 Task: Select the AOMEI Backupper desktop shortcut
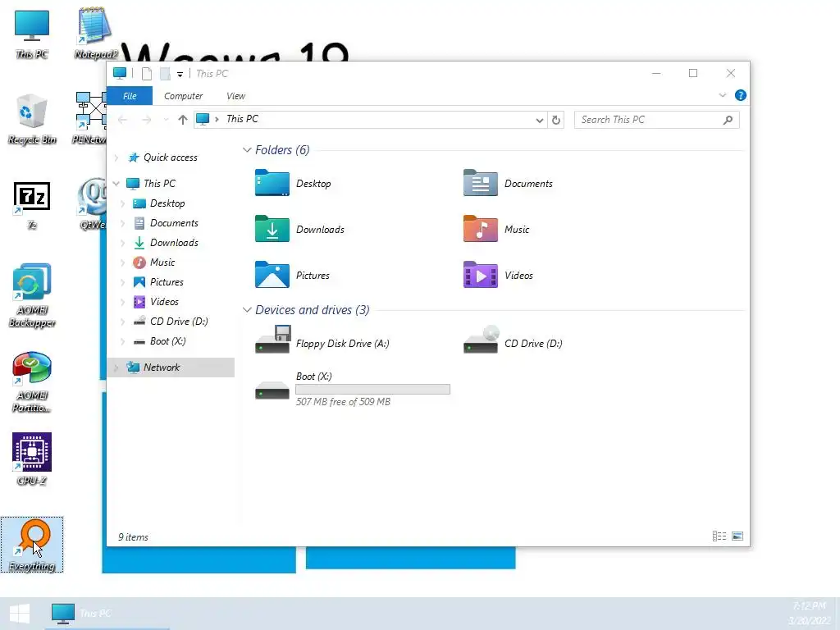[32, 295]
